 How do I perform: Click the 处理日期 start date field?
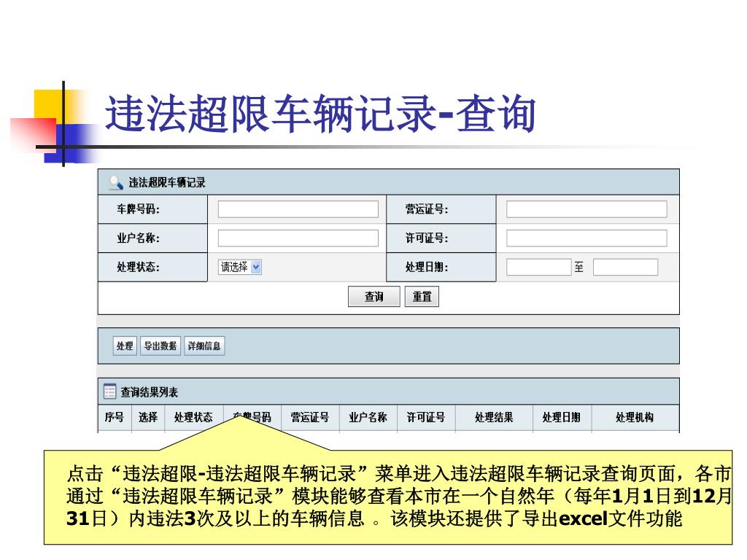pos(539,267)
